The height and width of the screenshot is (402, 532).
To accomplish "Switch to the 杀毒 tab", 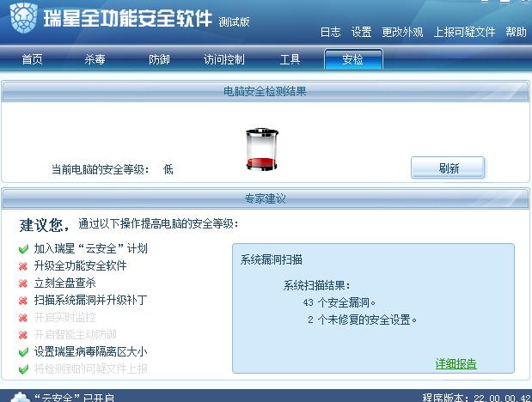I will tap(95, 60).
